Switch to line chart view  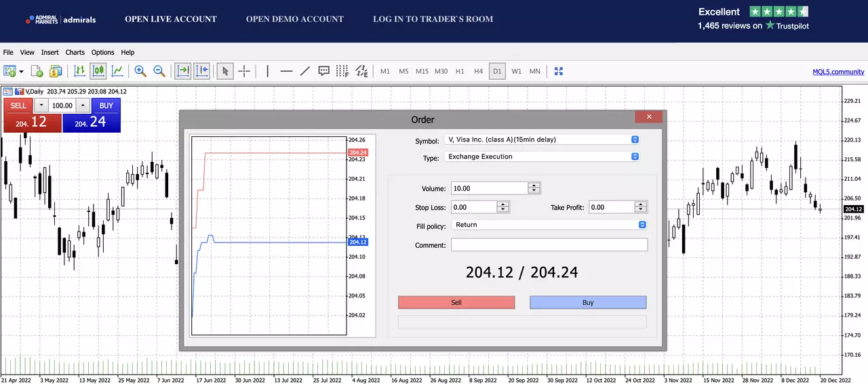pos(117,71)
